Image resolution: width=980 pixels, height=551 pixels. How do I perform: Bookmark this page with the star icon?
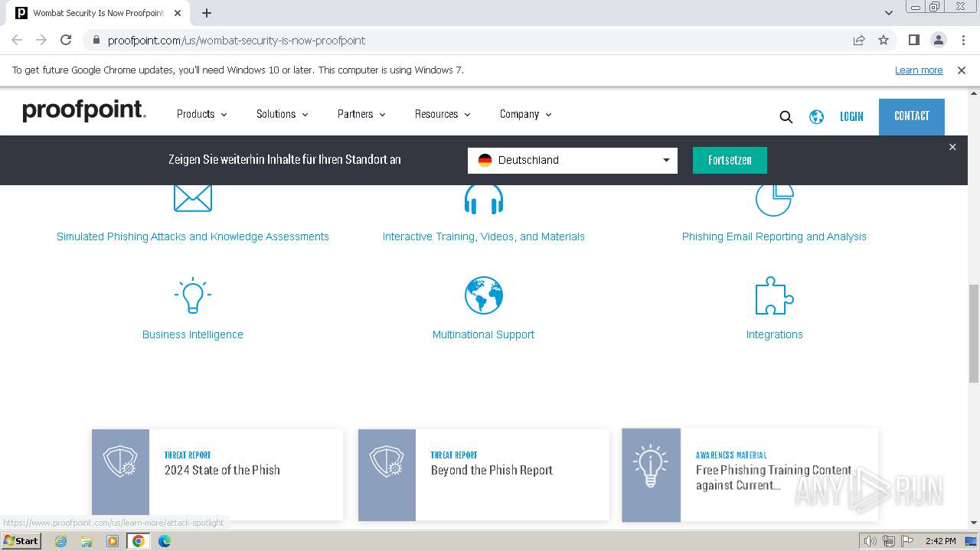pos(884,40)
